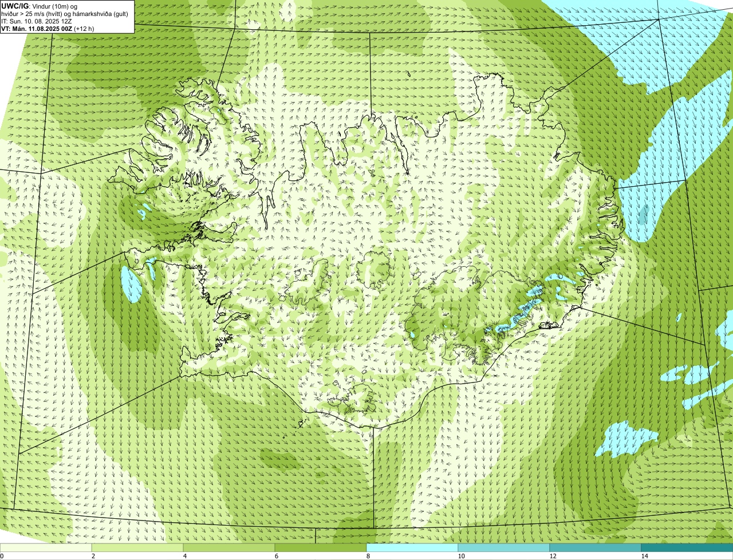The image size is (733, 560).
Task: Click the '12' tick label on the scale
Action: point(553,556)
